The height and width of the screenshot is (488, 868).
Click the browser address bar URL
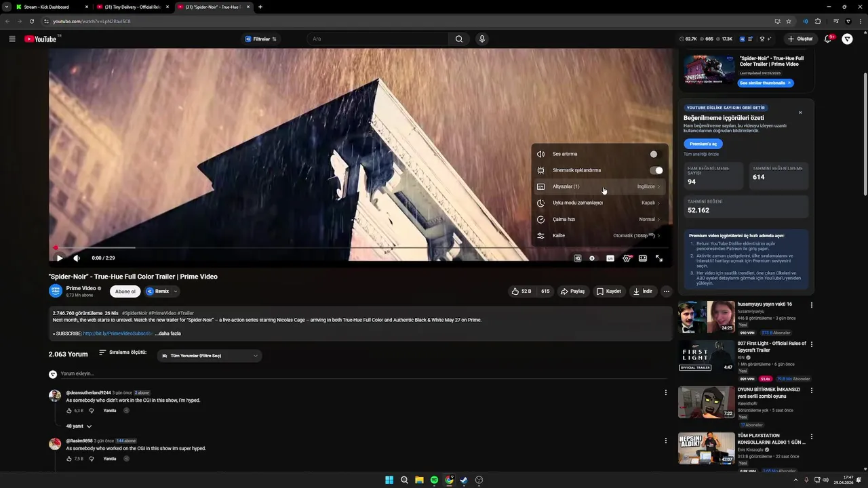pyautogui.click(x=92, y=21)
